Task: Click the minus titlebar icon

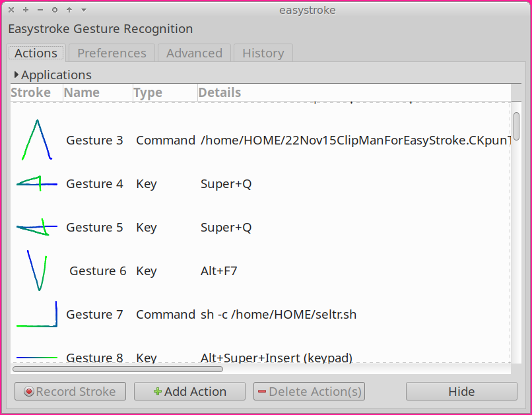Action: click(40, 10)
